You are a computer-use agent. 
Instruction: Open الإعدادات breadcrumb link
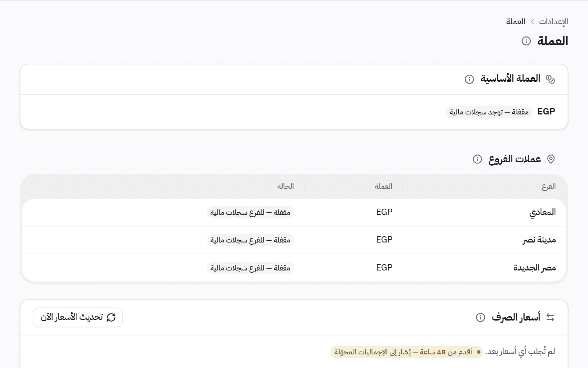pyautogui.click(x=553, y=22)
